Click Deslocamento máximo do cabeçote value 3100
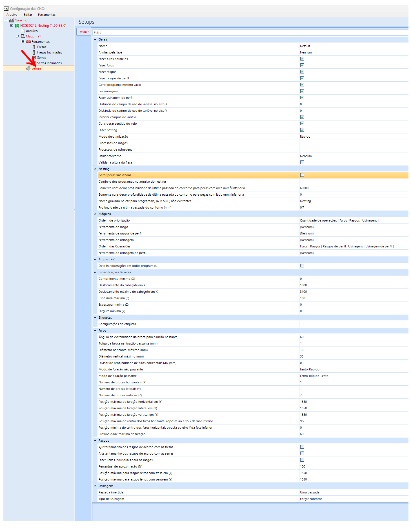Viewport: 411px width, 532px height. [303, 292]
